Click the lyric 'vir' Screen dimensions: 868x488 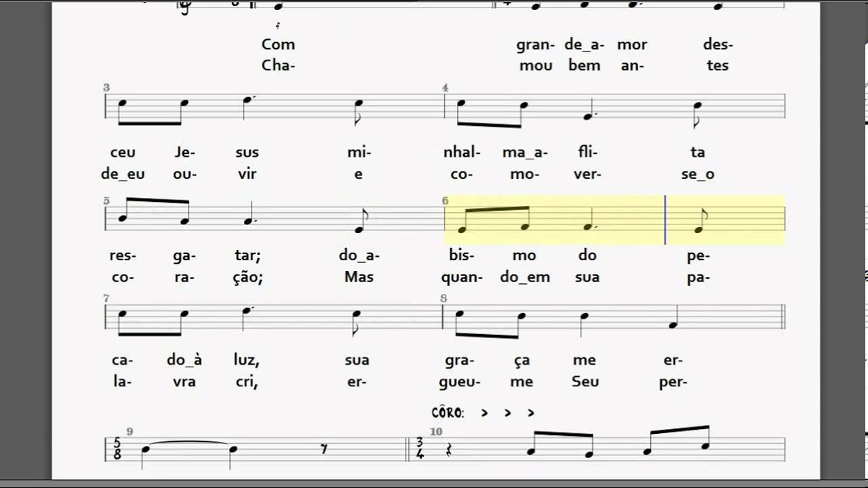click(x=247, y=174)
